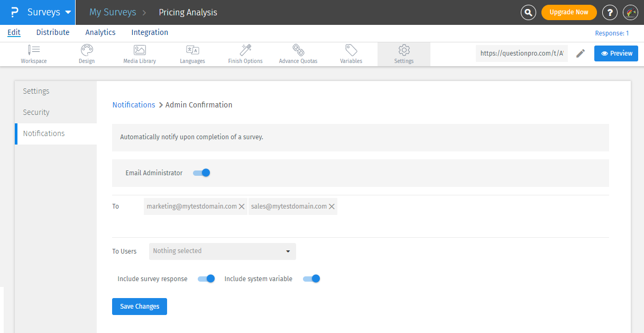
Task: Toggle Include survey response switch
Action: tap(206, 278)
